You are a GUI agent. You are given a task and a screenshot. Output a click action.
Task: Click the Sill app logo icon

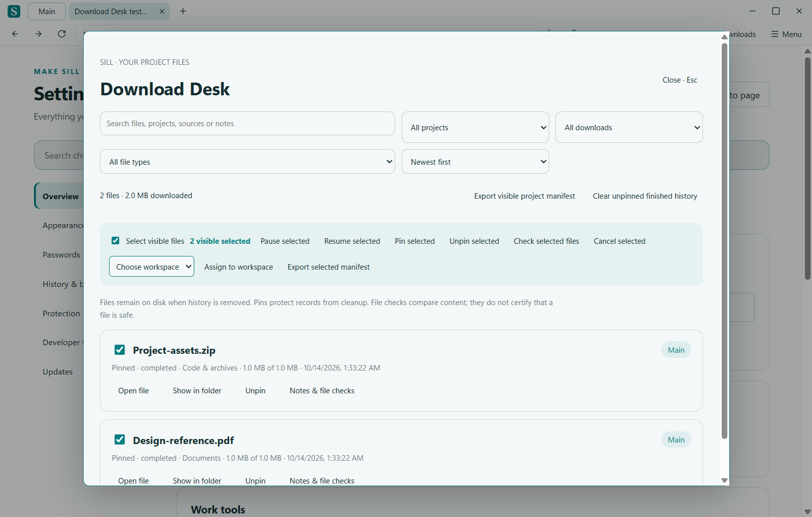click(14, 11)
